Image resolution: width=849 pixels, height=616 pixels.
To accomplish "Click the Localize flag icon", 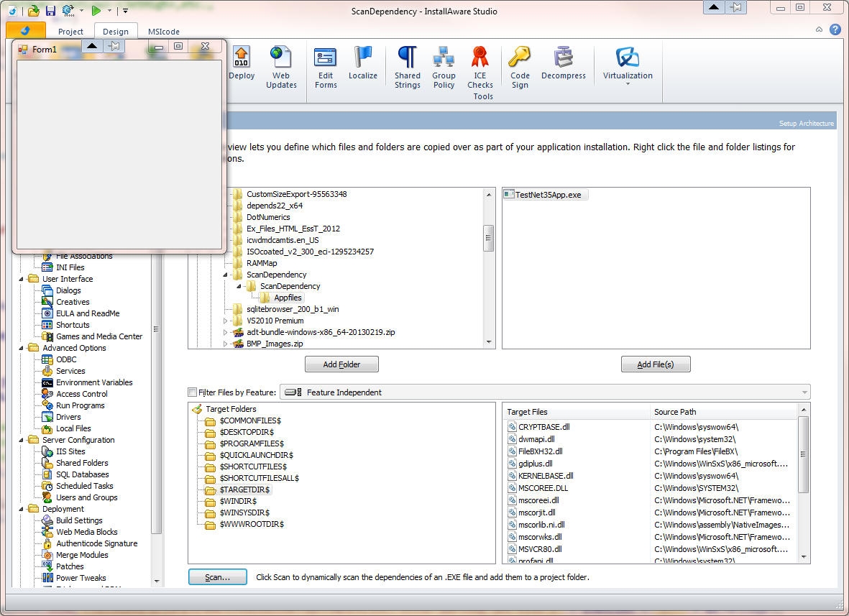I will pyautogui.click(x=363, y=57).
